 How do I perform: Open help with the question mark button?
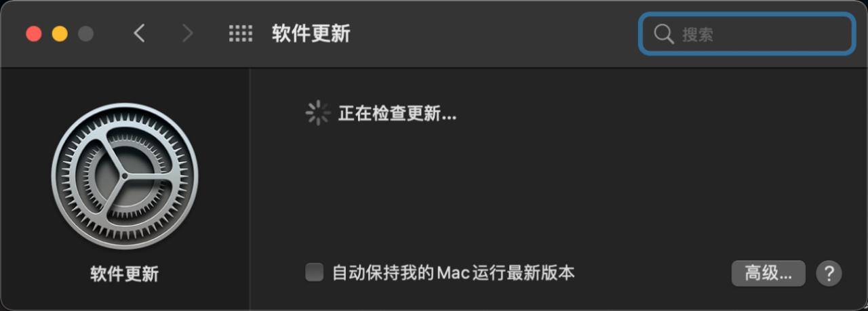tap(829, 273)
